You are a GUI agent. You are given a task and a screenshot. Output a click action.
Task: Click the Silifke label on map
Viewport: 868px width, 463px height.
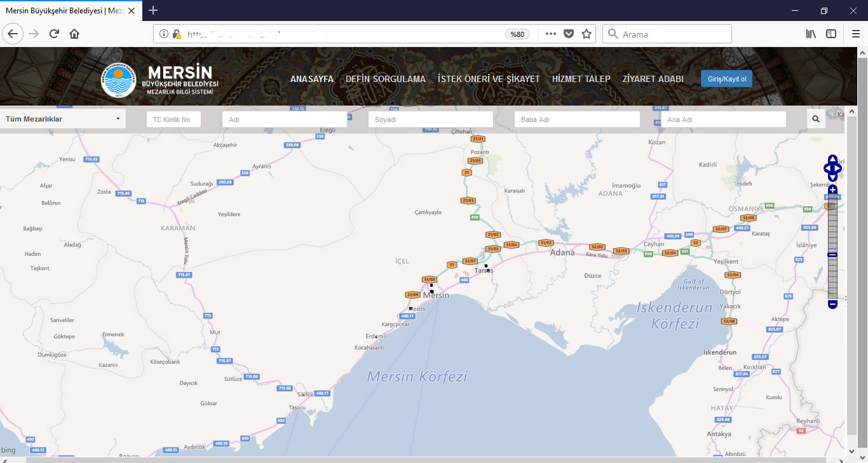click(306, 394)
